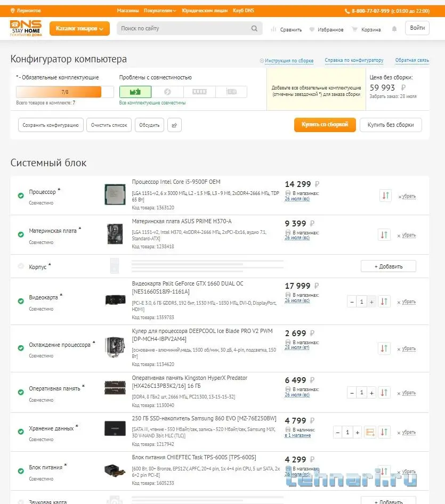The image size is (445, 504).
Task: Select the RAM slots compatibility icon tab
Action: click(199, 92)
